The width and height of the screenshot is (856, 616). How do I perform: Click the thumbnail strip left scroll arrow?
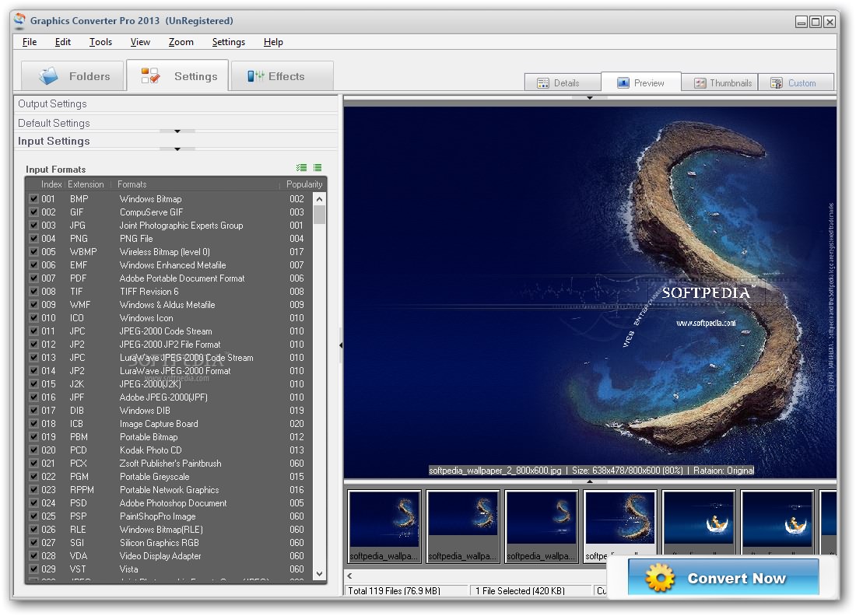click(350, 576)
